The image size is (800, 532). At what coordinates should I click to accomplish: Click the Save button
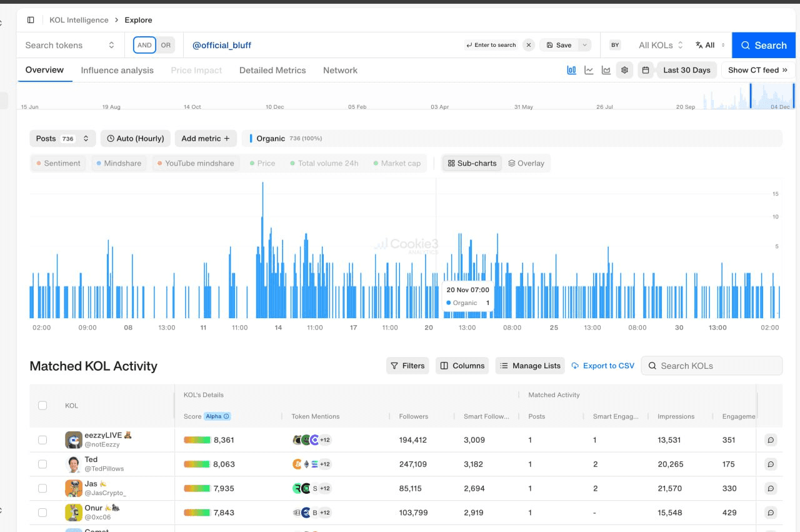point(559,45)
